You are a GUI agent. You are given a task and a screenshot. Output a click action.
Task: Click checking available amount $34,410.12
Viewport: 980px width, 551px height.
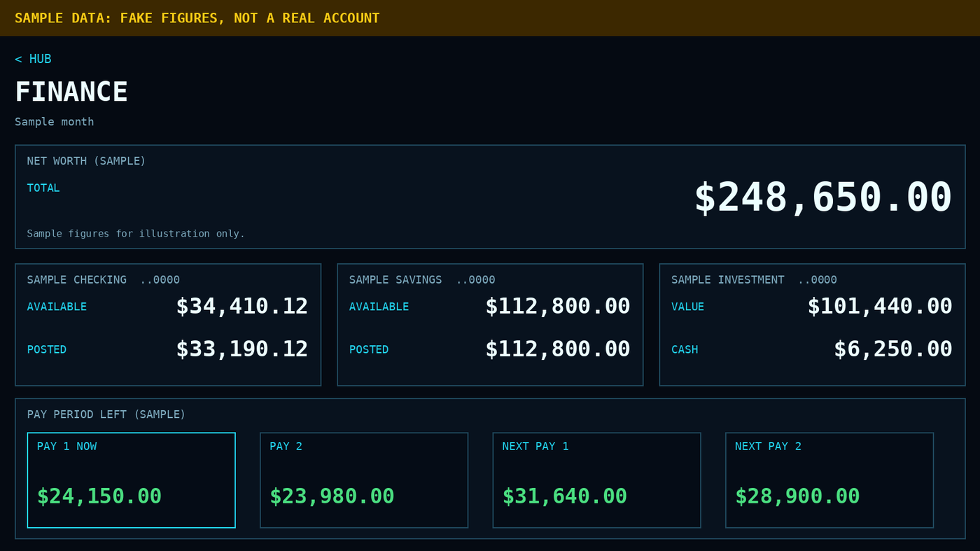point(242,306)
